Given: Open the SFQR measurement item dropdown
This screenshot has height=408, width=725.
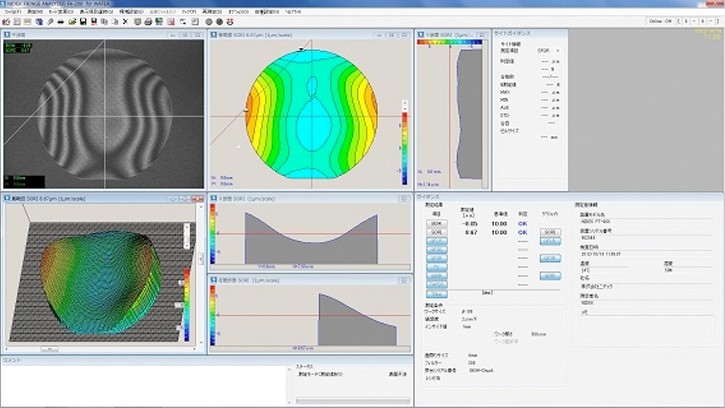Looking at the screenshot, I should pos(549,50).
